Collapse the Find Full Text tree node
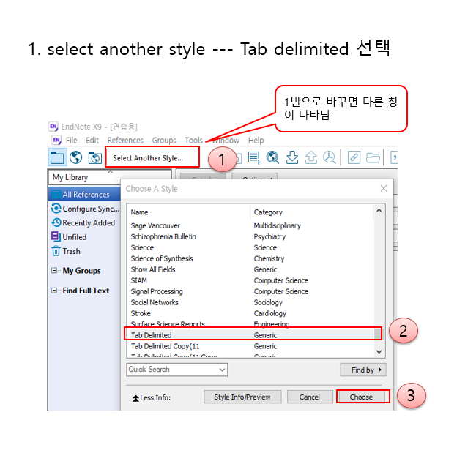Image resolution: width=476 pixels, height=475 pixels. [54, 291]
